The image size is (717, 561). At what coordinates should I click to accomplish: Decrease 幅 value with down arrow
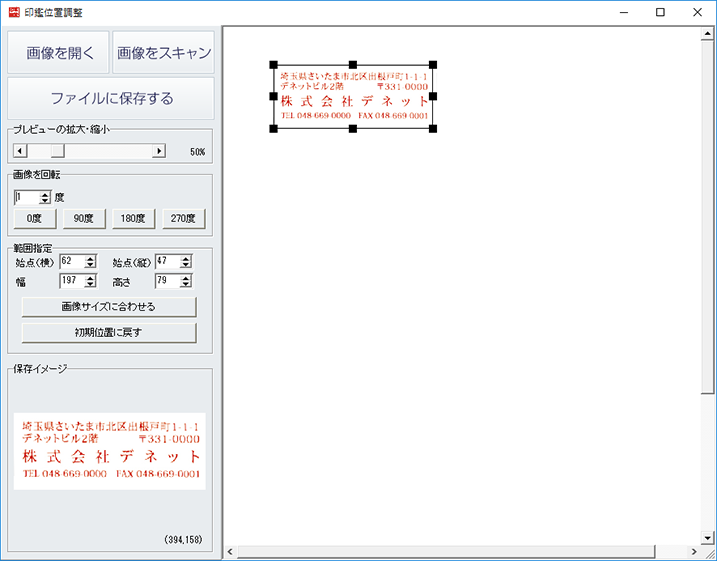(91, 284)
